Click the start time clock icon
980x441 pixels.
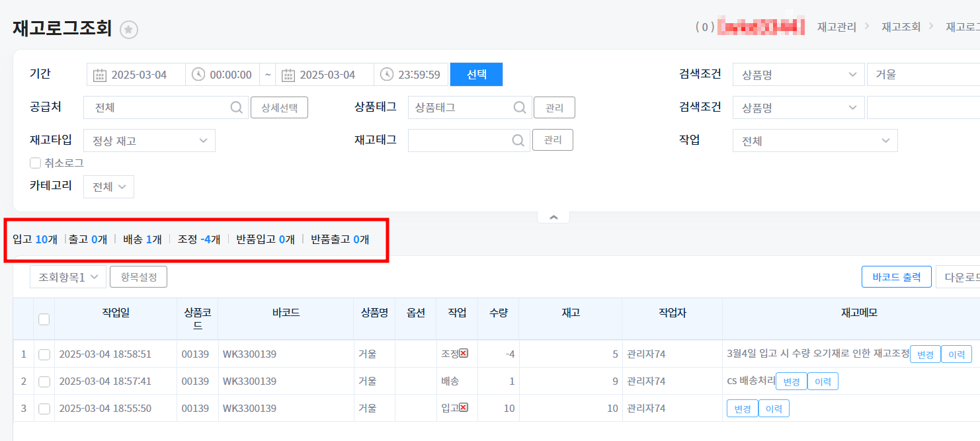click(x=198, y=75)
